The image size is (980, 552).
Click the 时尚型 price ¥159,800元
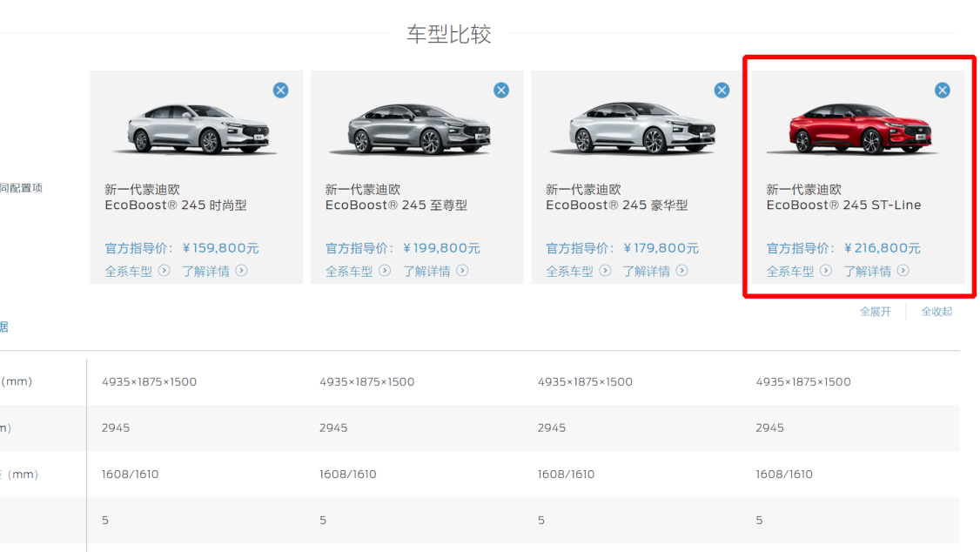coord(220,248)
